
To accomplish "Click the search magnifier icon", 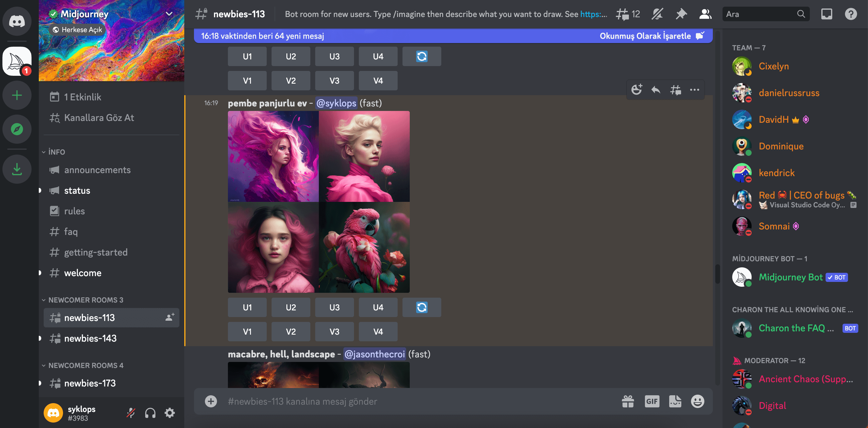I will (x=801, y=14).
